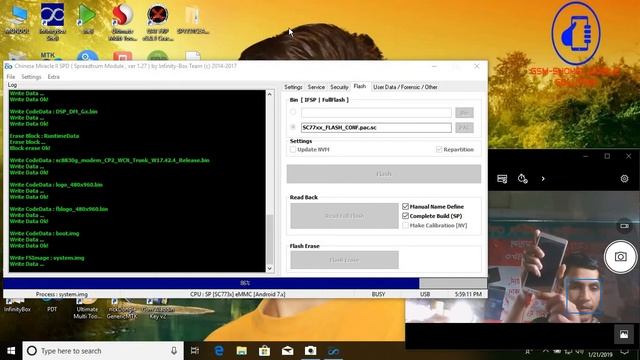Open the Ultimate Multi Tool Qualcomm-style shortcut
The height and width of the screenshot is (360, 640).
[122, 22]
